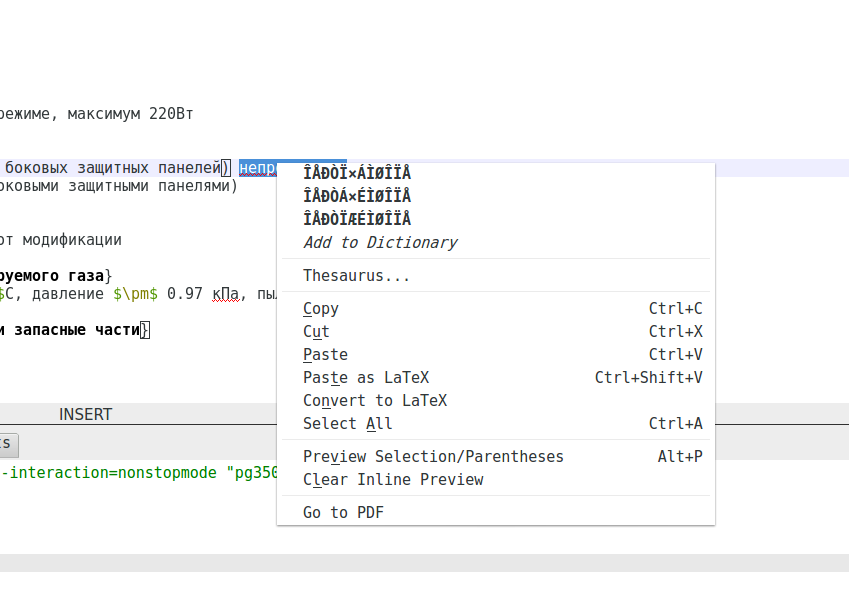Choose Cut from the context menu
849x591 pixels.
[x=495, y=331]
